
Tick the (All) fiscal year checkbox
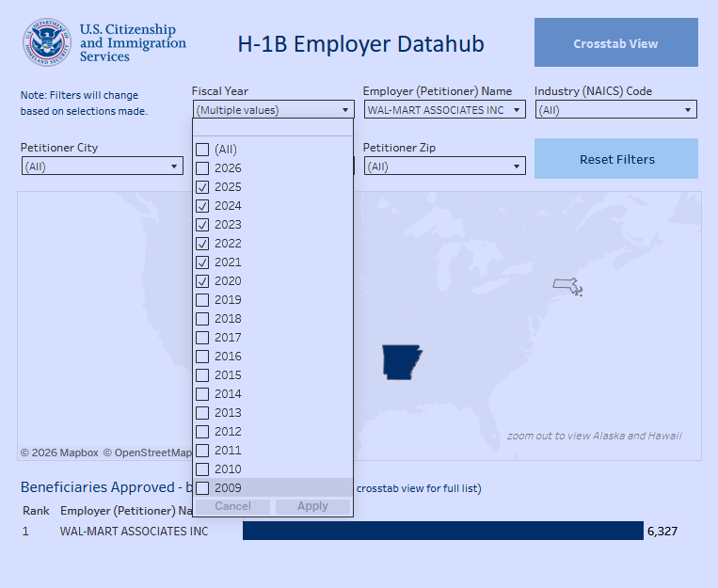tap(202, 150)
